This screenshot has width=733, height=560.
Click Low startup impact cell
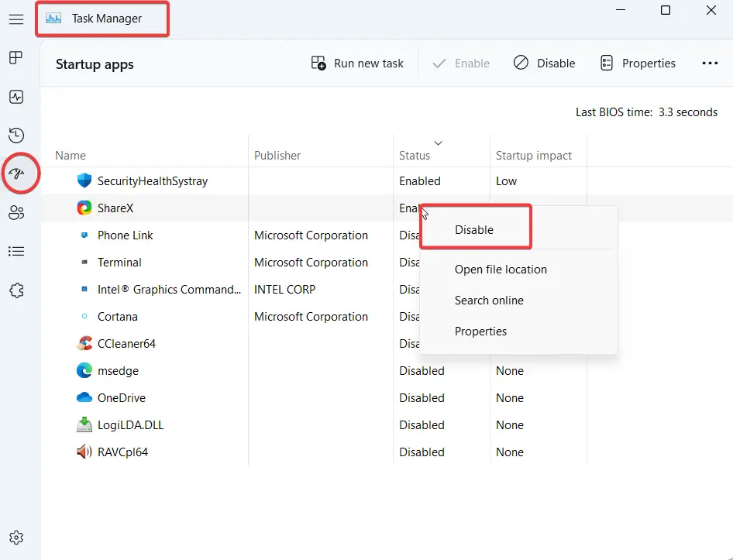(506, 181)
